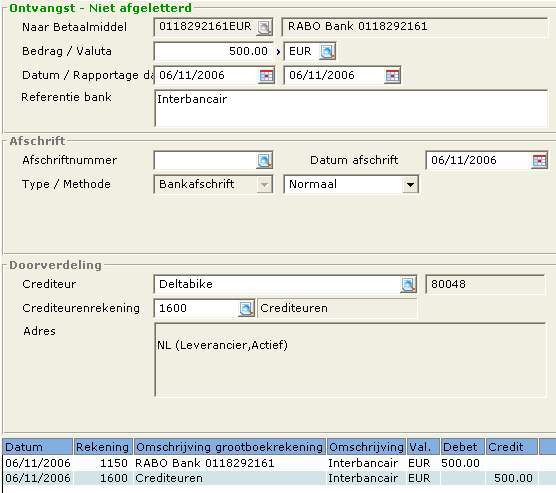556x493 pixels.
Task: Open lookup icon for Naar Betaalmiddel
Action: tap(264, 27)
